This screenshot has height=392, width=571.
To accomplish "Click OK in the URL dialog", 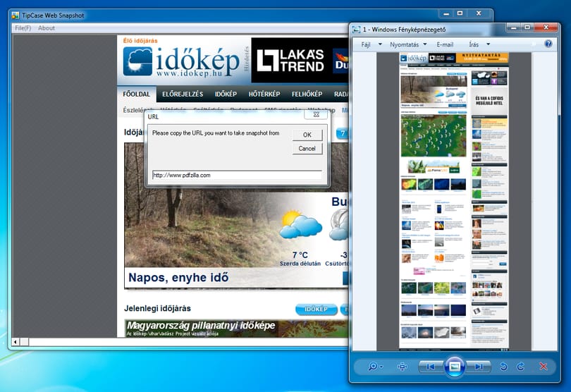I will click(307, 135).
